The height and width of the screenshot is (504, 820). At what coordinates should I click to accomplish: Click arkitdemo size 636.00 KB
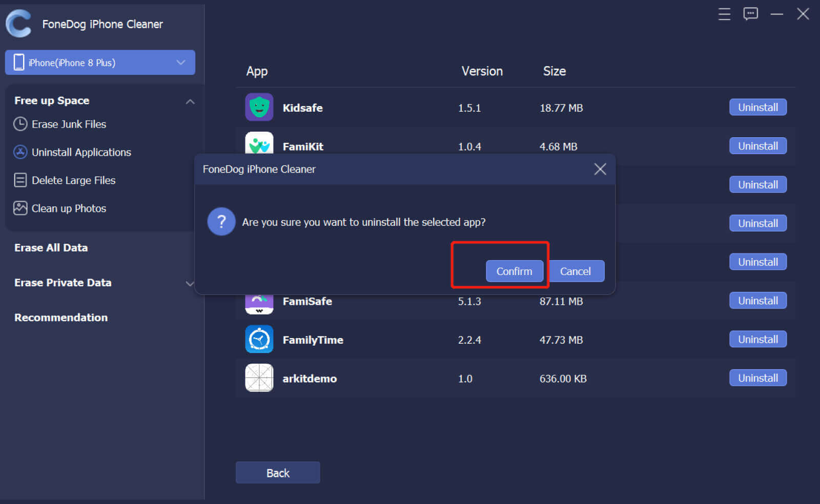coord(563,379)
